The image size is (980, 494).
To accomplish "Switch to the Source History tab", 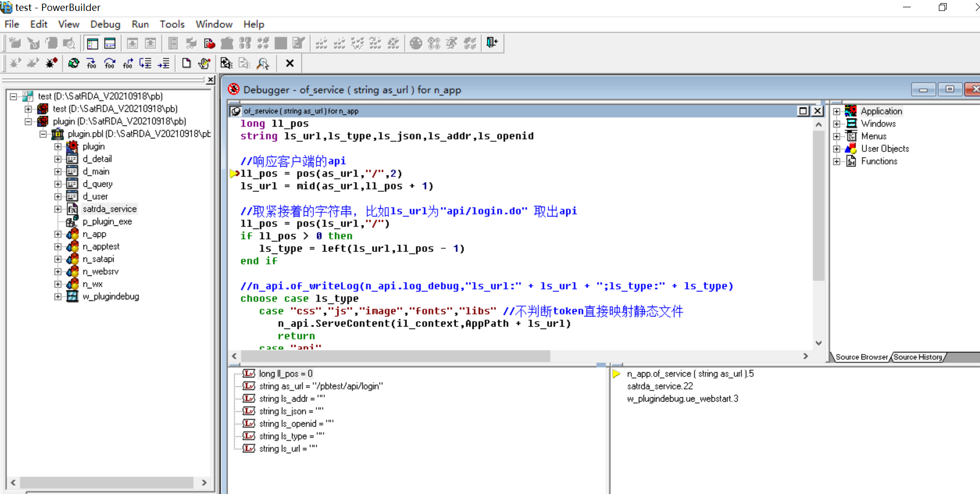I will click(918, 357).
